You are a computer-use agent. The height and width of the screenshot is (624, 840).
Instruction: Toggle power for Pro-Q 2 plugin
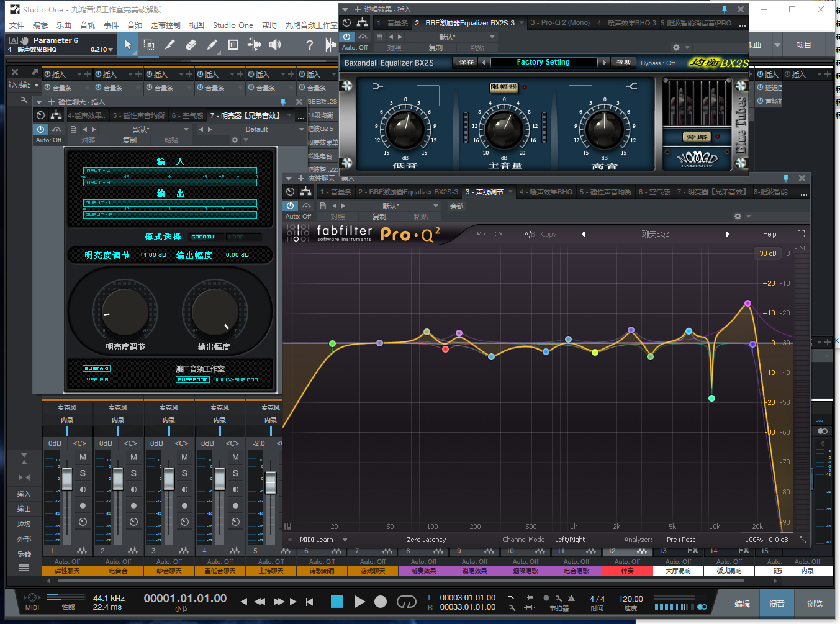tap(291, 206)
